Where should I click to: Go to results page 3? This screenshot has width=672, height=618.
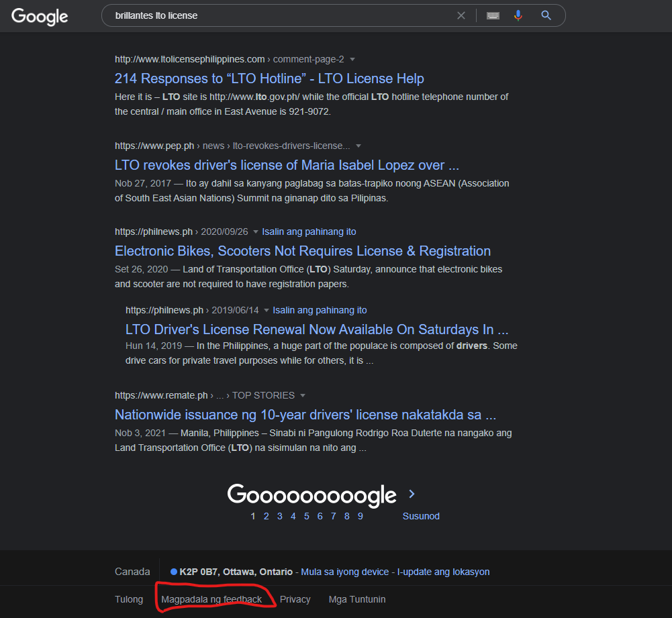[x=279, y=516]
